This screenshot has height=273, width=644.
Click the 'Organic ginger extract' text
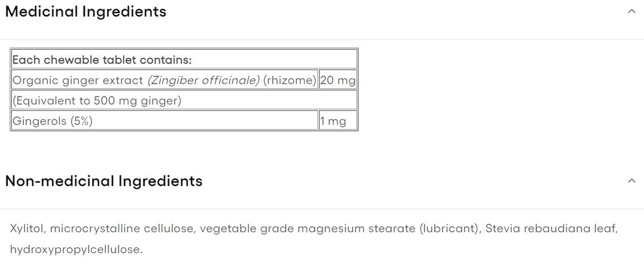click(79, 80)
